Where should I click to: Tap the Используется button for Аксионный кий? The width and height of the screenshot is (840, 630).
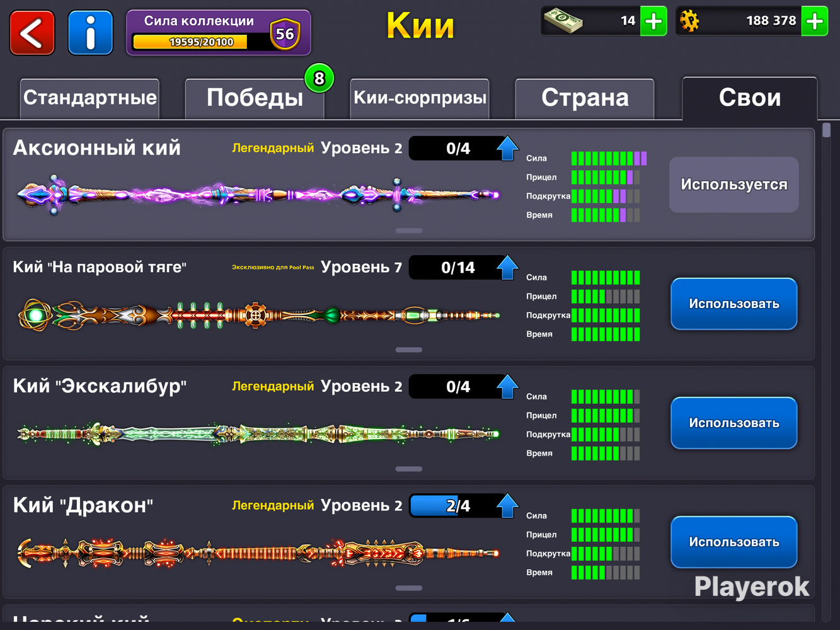pyautogui.click(x=734, y=185)
